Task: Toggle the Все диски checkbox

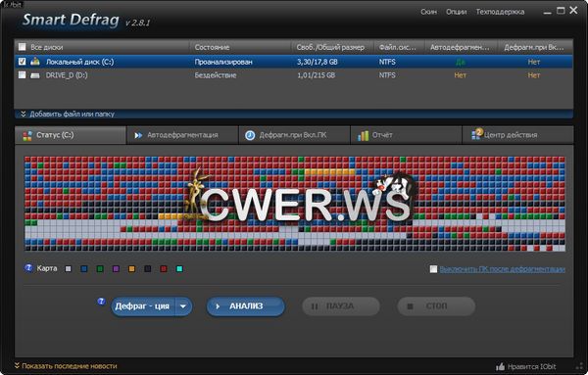Action: click(23, 47)
